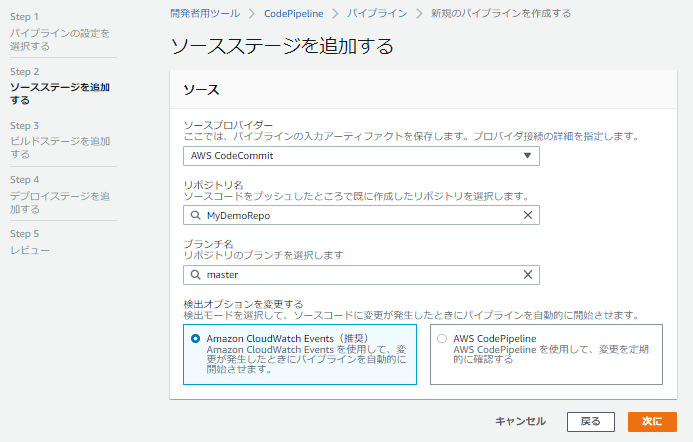Clear the MyDemoRepo repository field with X
The width and height of the screenshot is (693, 442).
tap(528, 215)
